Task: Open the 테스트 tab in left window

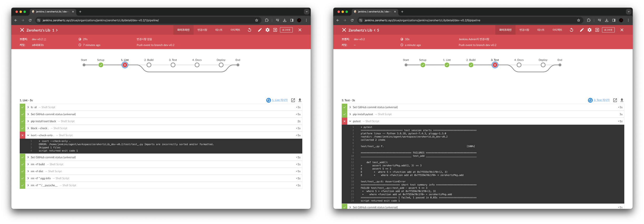Action: pyautogui.click(x=219, y=30)
